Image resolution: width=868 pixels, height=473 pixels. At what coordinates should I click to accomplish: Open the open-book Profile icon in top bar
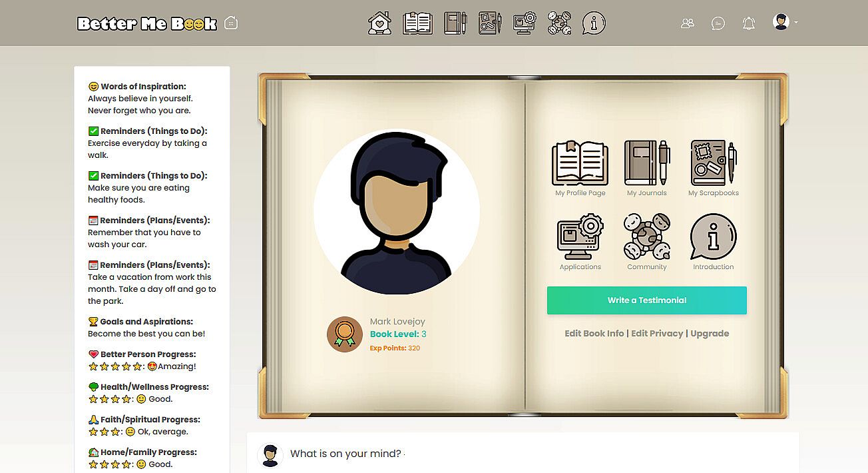(417, 23)
